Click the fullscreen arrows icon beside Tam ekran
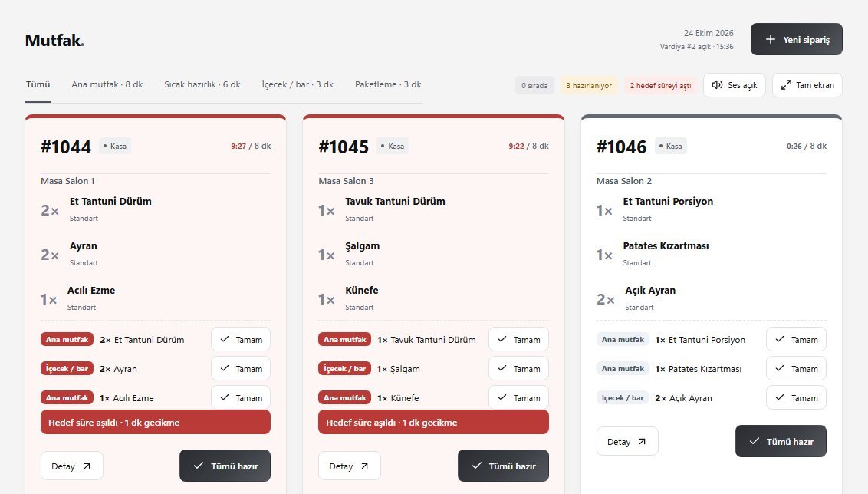The width and height of the screenshot is (868, 494). pyautogui.click(x=786, y=84)
